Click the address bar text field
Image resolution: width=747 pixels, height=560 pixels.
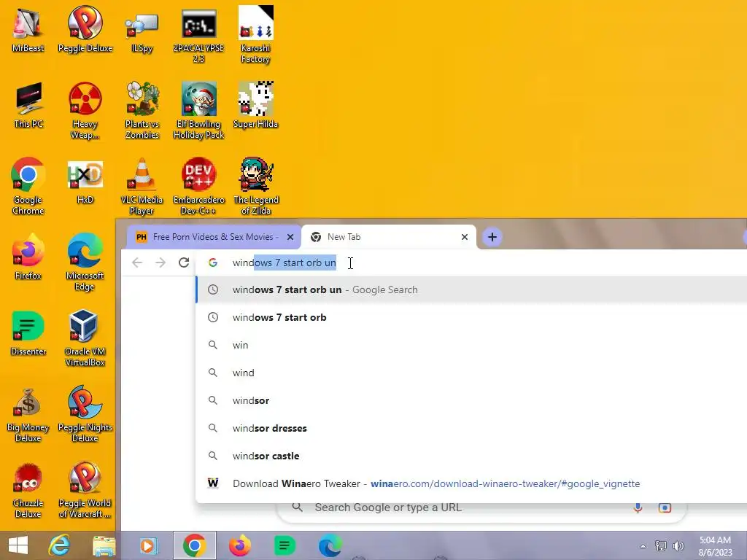pyautogui.click(x=472, y=262)
